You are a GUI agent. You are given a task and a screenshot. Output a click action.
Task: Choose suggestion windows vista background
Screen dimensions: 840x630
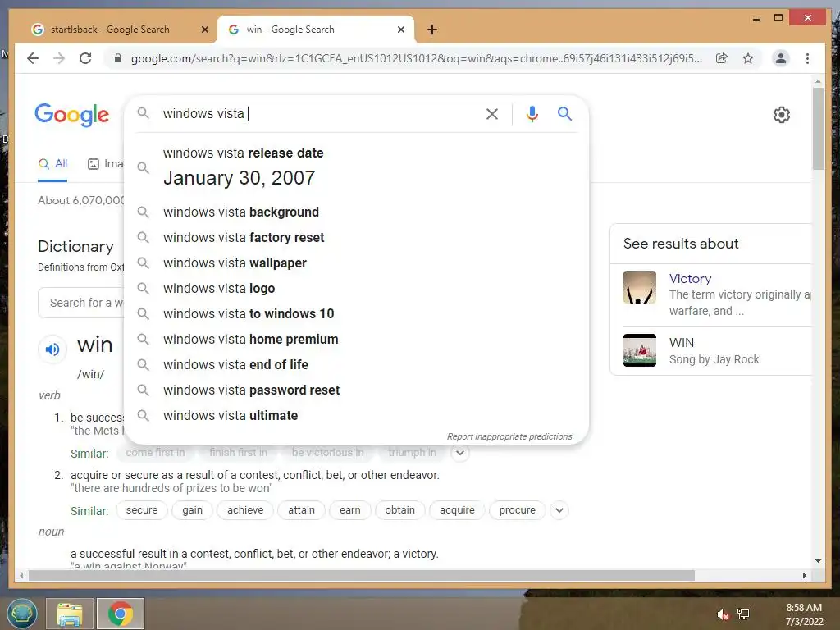(x=356, y=212)
